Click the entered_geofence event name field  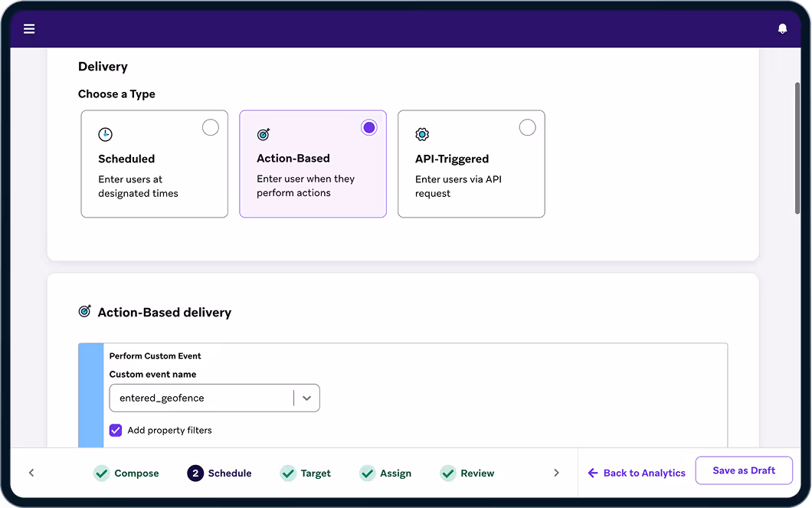click(214, 398)
